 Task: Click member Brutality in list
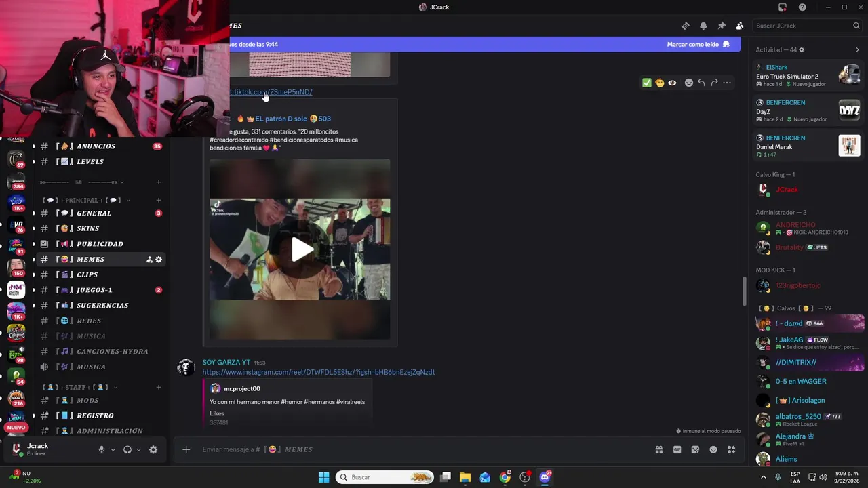[808, 247]
